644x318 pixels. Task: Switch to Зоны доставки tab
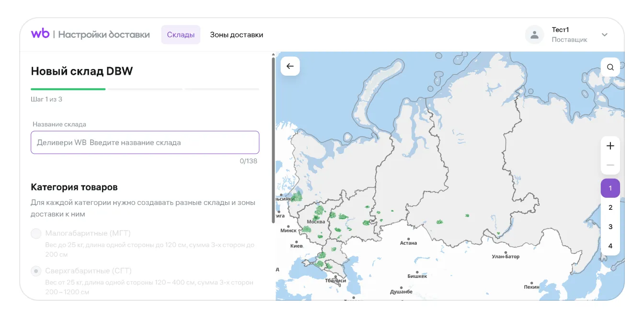tap(237, 34)
